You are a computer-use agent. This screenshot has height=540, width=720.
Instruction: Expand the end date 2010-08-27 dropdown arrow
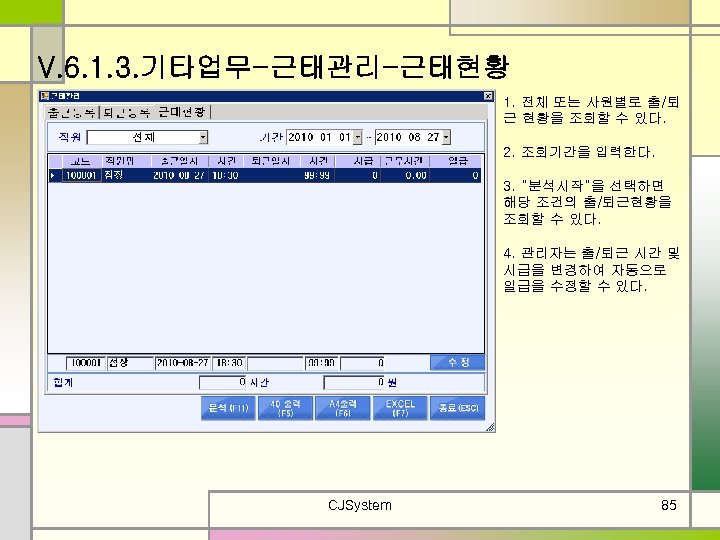(446, 137)
